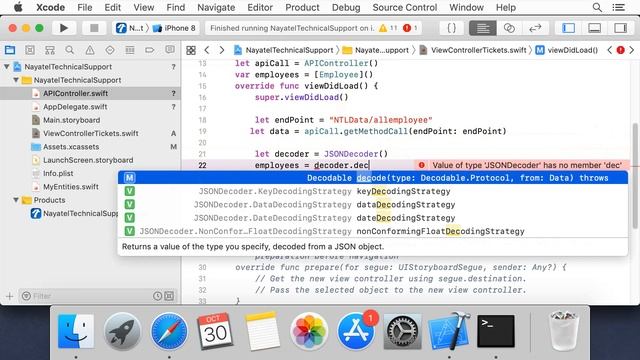The width and height of the screenshot is (640, 360).
Task: Click the inline error message on line 22
Action: (x=522, y=165)
